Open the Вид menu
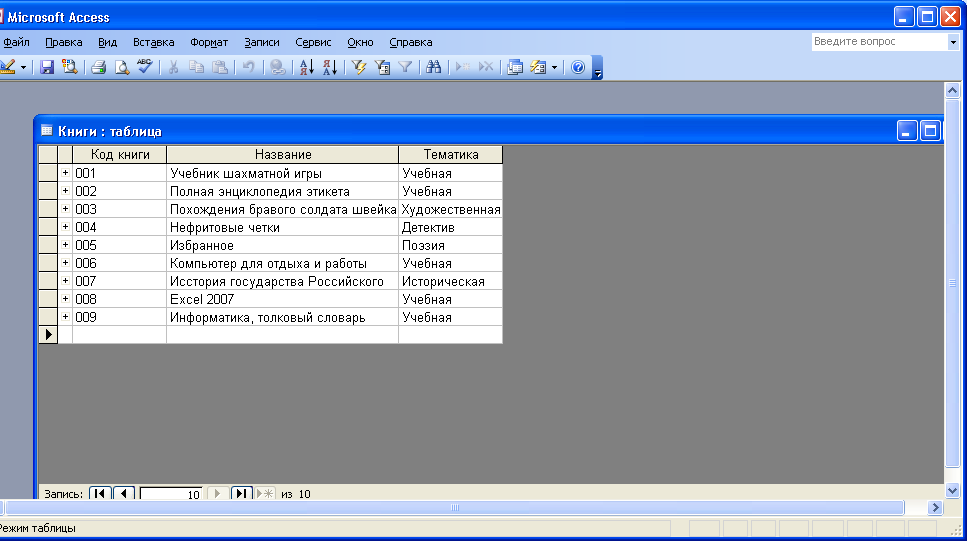Viewport: 967px width, 541px height. [107, 42]
